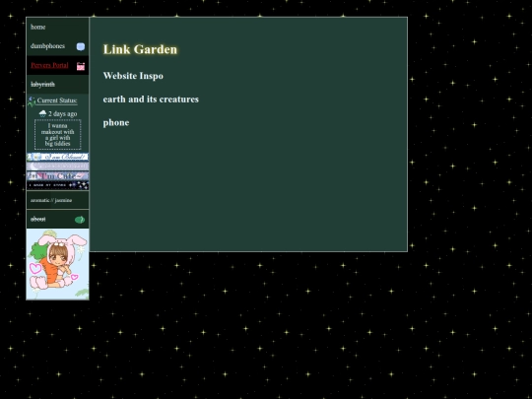Expand the phone section
This screenshot has width=532, height=399.
[x=116, y=123]
